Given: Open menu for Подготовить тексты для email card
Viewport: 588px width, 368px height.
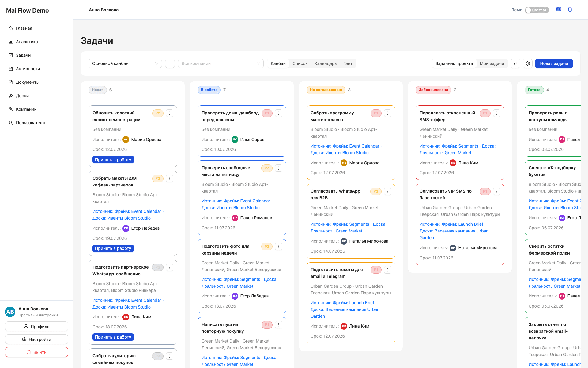Looking at the screenshot, I should click(x=388, y=270).
